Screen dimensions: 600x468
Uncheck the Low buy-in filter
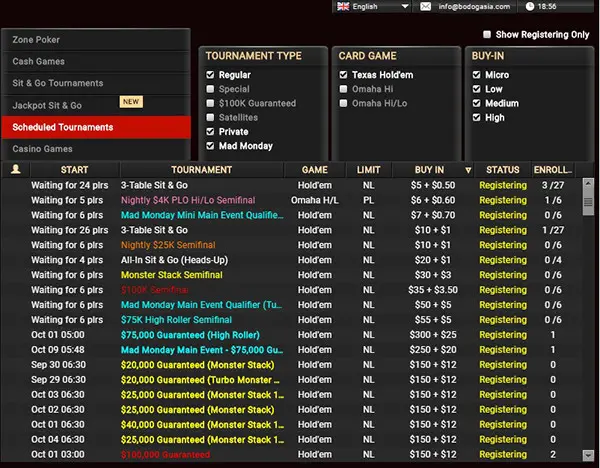(476, 89)
